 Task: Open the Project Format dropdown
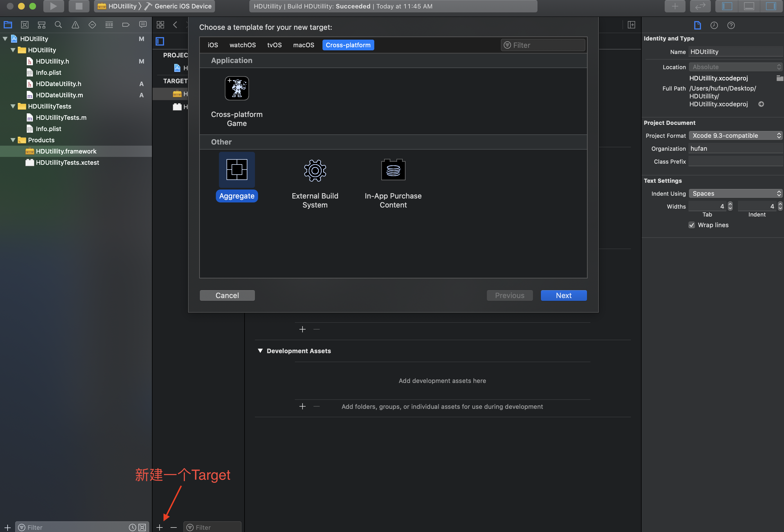735,136
